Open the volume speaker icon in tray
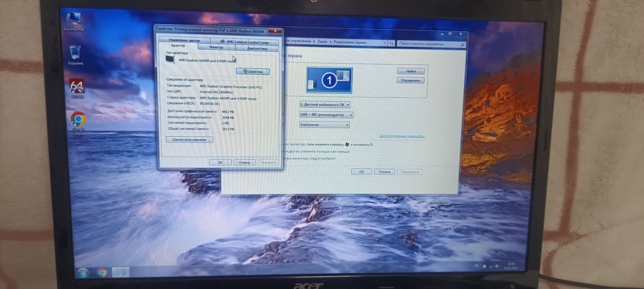 [x=497, y=266]
